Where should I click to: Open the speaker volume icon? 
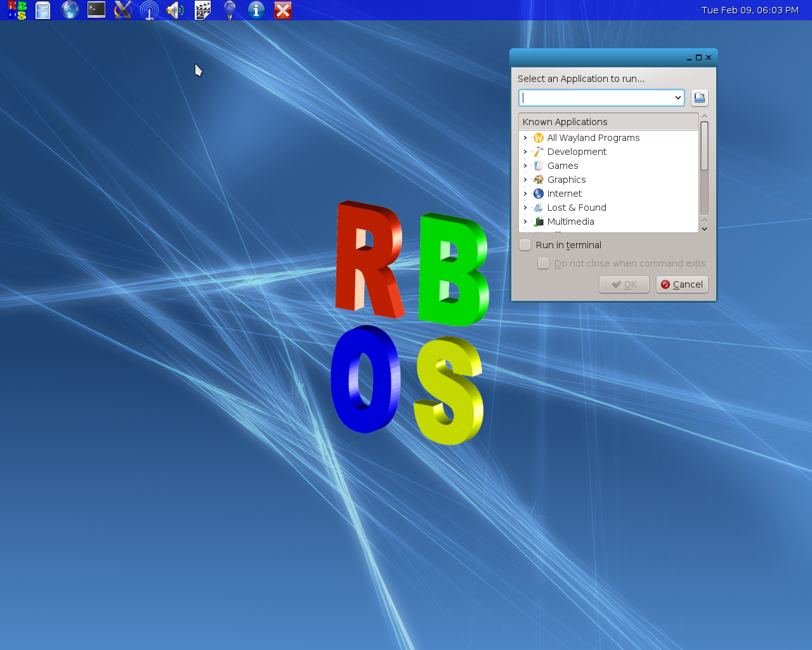(175, 10)
